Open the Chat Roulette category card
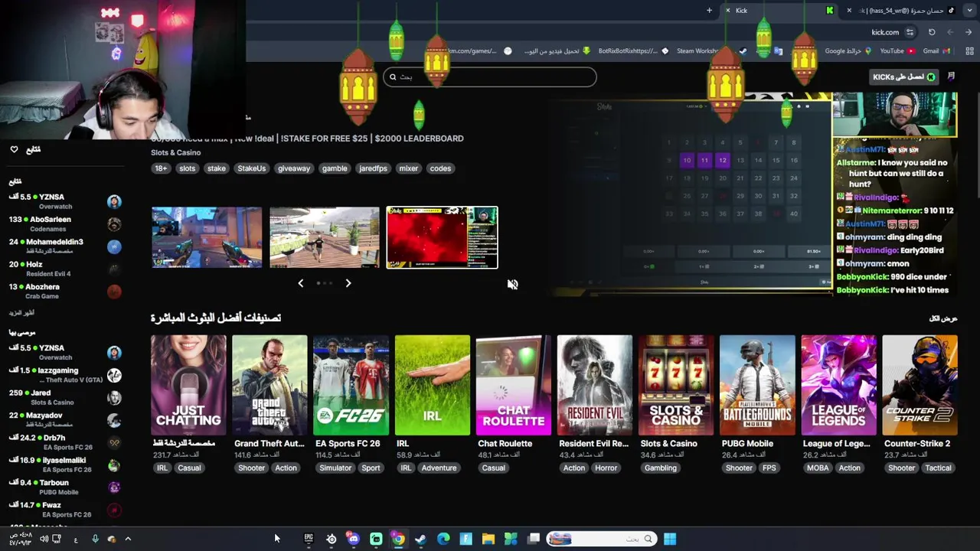Image resolution: width=980 pixels, height=551 pixels. click(x=513, y=385)
